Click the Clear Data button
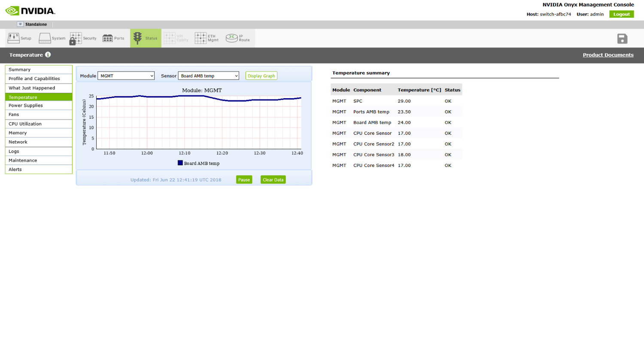This screenshot has height=362, width=644. coord(273,180)
